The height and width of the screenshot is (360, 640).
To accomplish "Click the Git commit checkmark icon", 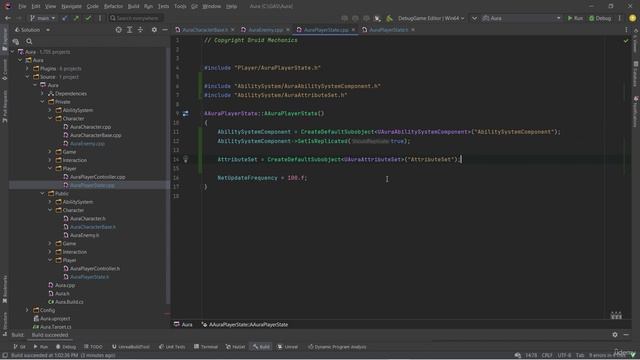I will coord(88,18).
